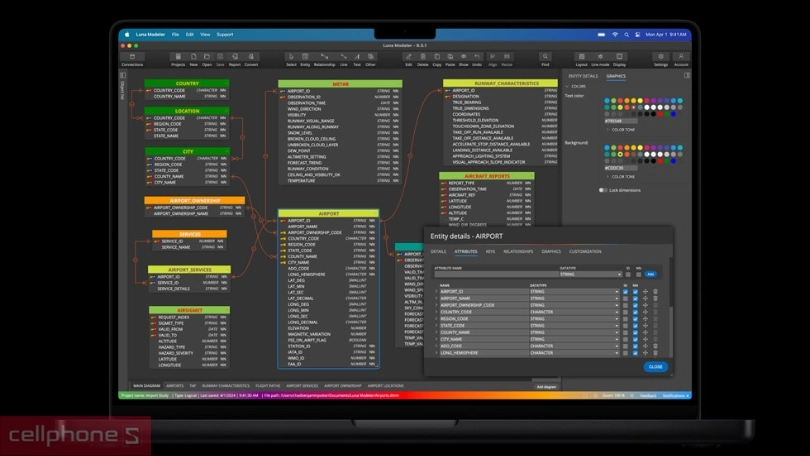
Task: Select the Entity tool in toolbar
Action: coord(307,59)
